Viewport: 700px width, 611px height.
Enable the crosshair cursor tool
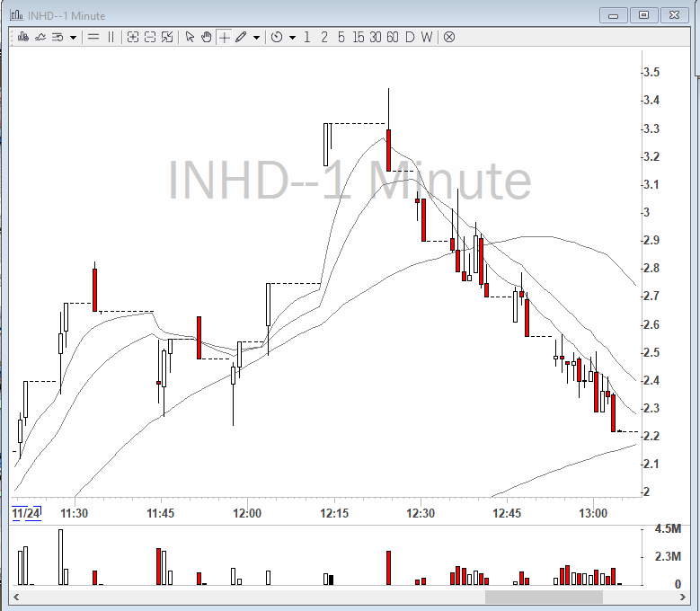223,37
